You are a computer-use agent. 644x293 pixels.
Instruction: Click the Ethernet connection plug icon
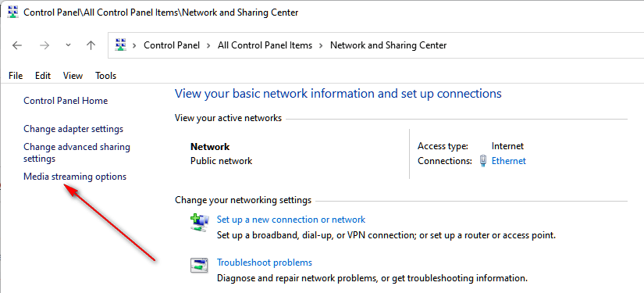coord(483,161)
